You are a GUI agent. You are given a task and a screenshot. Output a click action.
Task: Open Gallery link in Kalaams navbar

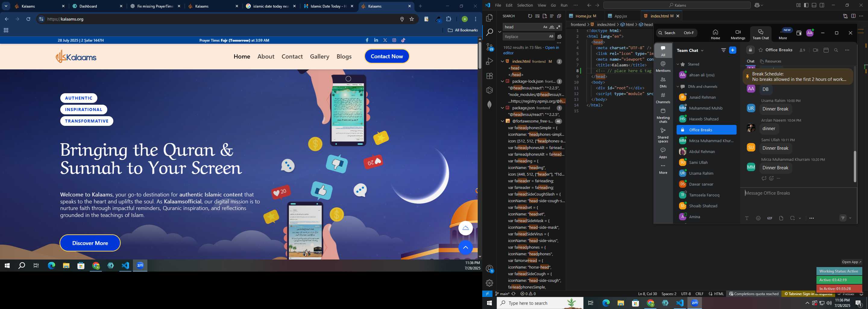tap(320, 57)
